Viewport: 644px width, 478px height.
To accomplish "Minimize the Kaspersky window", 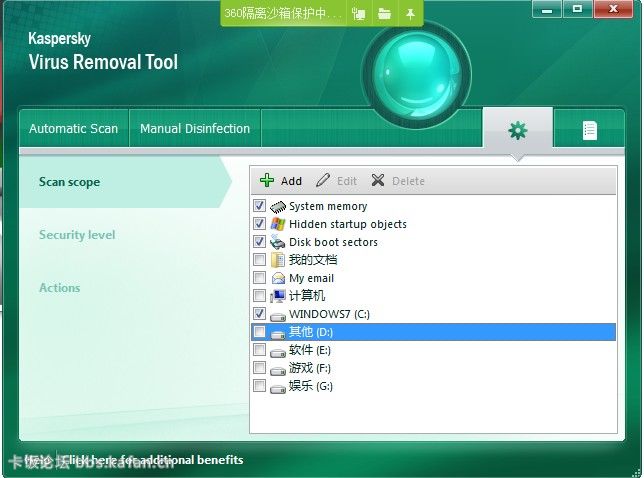I will tap(547, 9).
